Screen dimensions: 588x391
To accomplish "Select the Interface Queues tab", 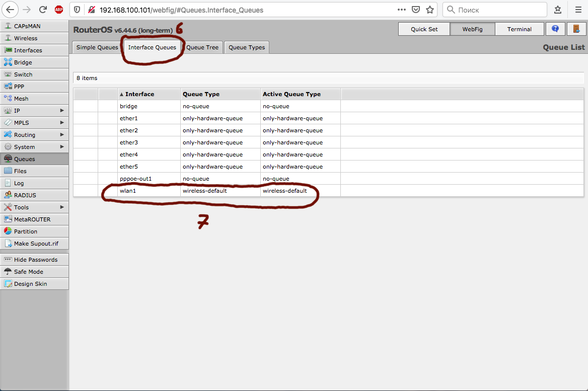I will pos(152,47).
